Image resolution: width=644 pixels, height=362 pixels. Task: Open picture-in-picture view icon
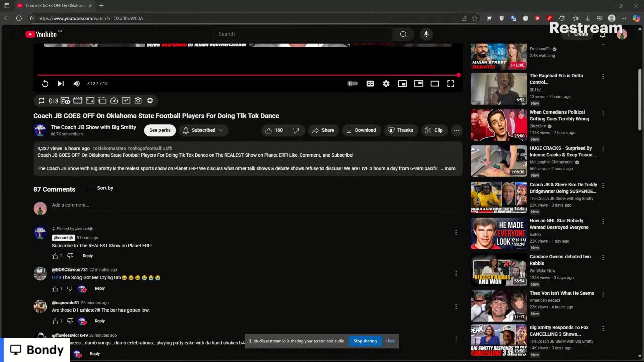point(419,84)
